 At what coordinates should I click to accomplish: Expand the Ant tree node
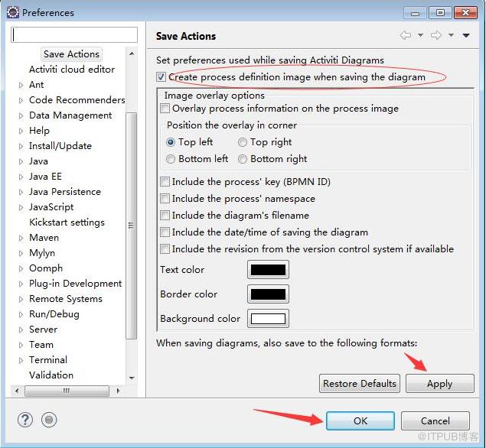click(21, 85)
